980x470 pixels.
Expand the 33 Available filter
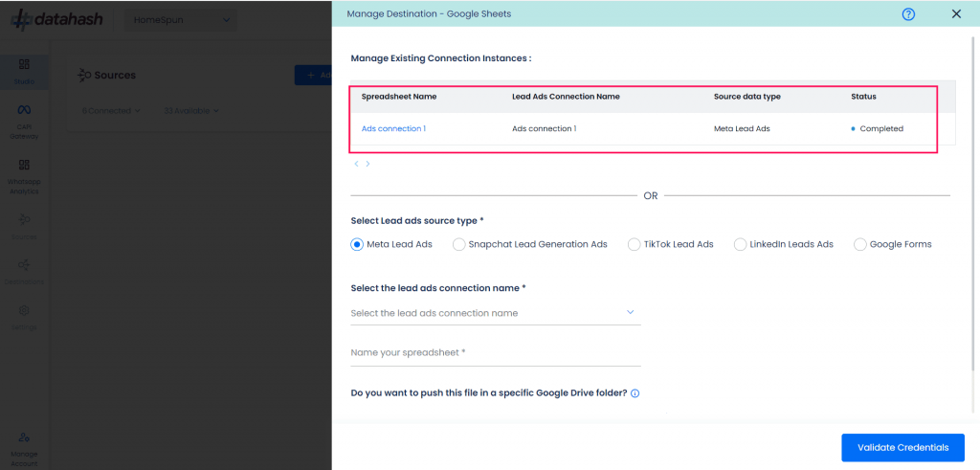click(191, 111)
